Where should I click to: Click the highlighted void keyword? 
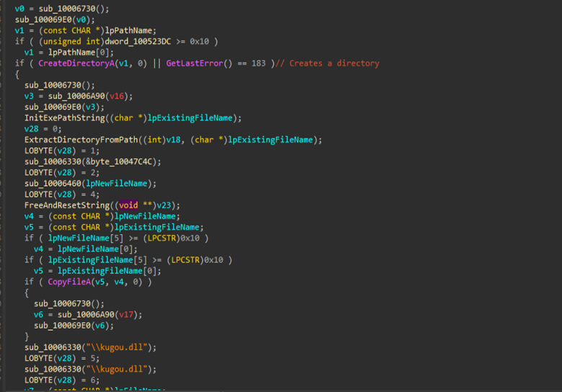[130, 205]
